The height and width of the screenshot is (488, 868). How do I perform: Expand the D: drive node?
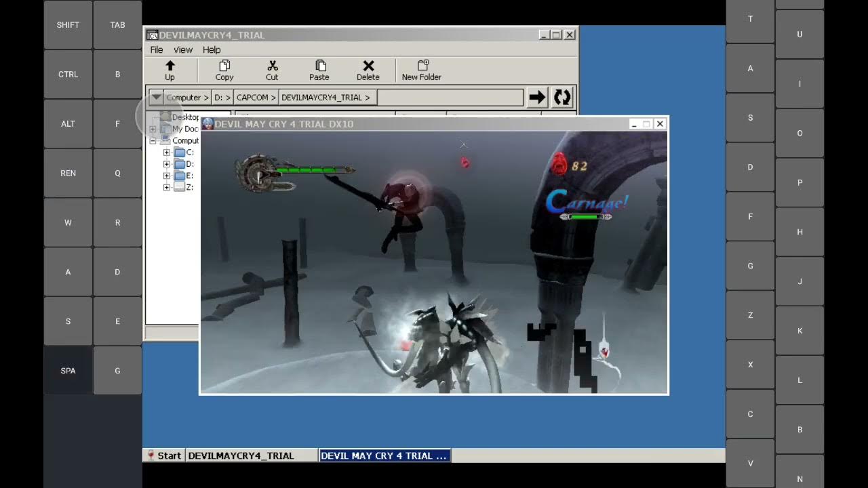pos(167,164)
